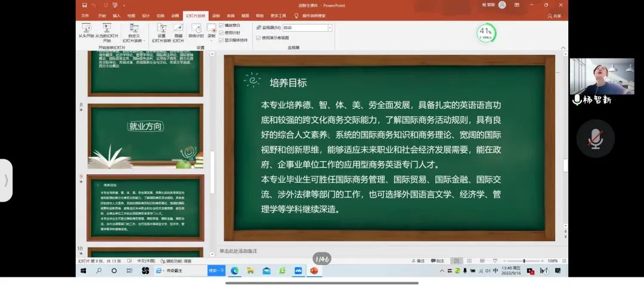Toggle Use Timings (使用计时) checkbox
This screenshot has width=644, height=290.
pyautogui.click(x=222, y=32)
